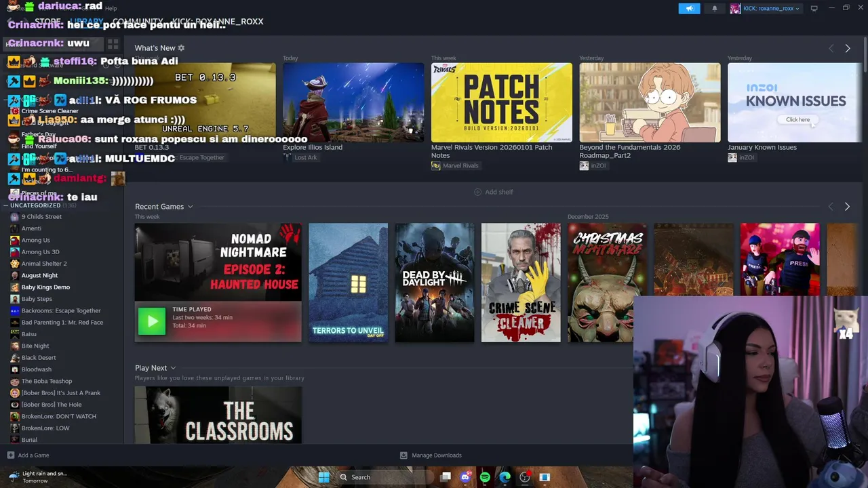
Task: Open KICK: ROXANNE_ROXX profile tab
Action: point(218,22)
